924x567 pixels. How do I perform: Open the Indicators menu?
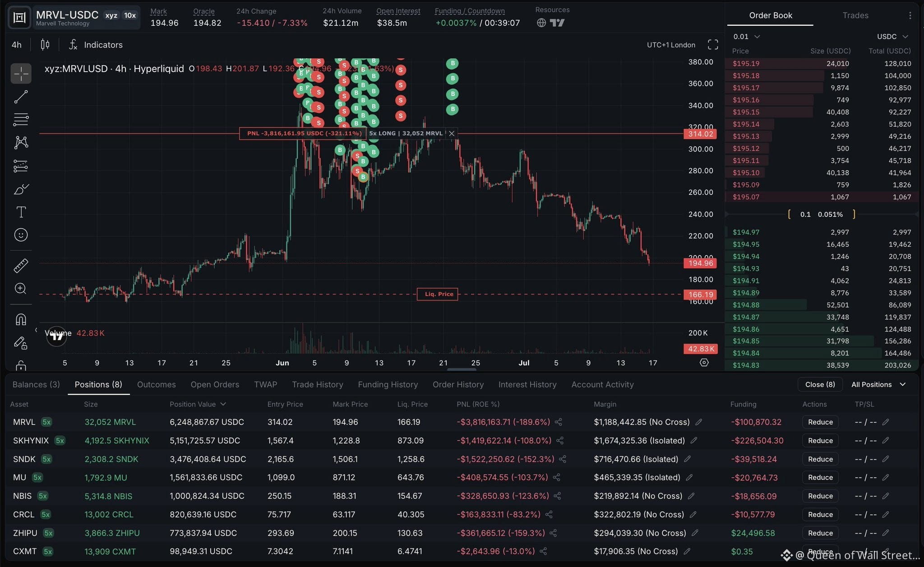click(96, 45)
